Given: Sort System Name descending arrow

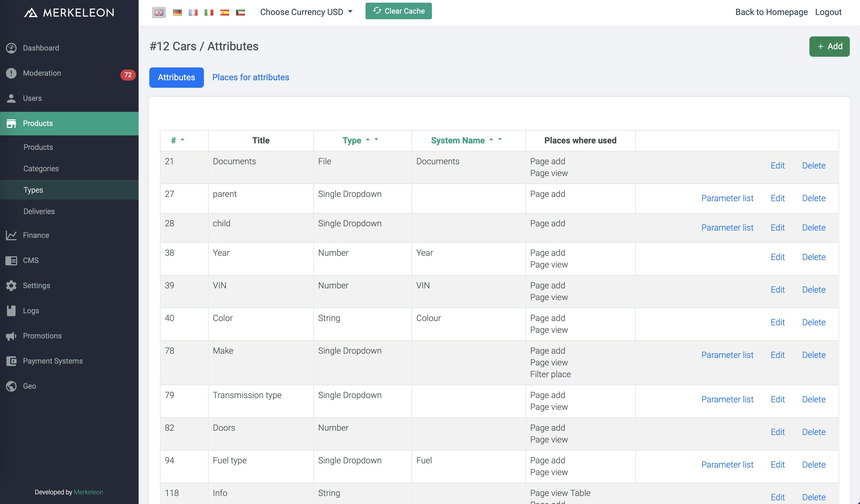Looking at the screenshot, I should pyautogui.click(x=500, y=139).
